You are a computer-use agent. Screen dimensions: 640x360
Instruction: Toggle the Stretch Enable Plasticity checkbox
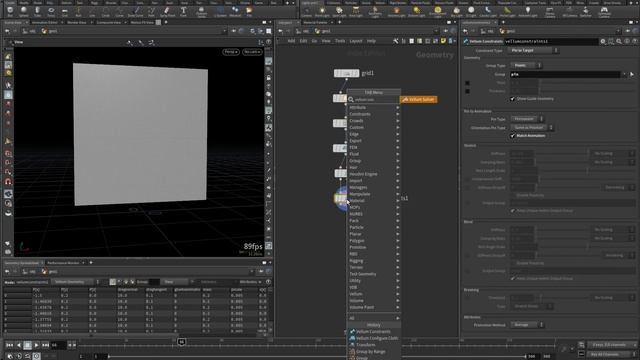[x=513, y=195]
